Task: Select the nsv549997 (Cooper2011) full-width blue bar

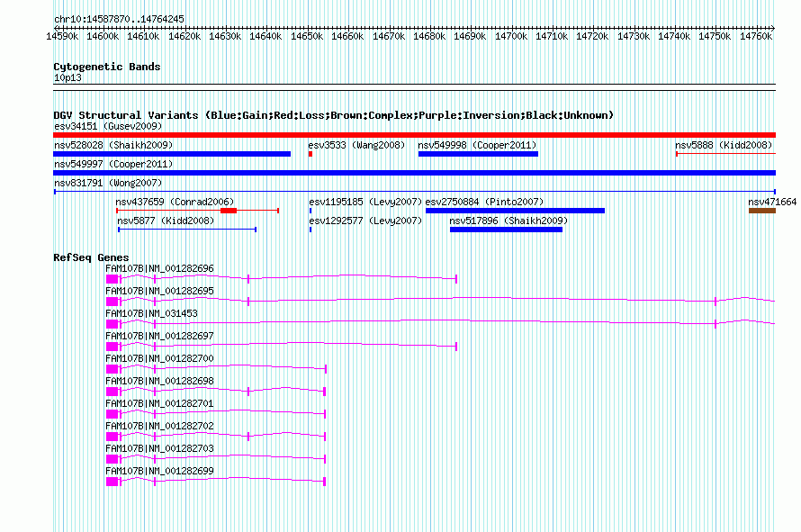Action: coord(414,173)
